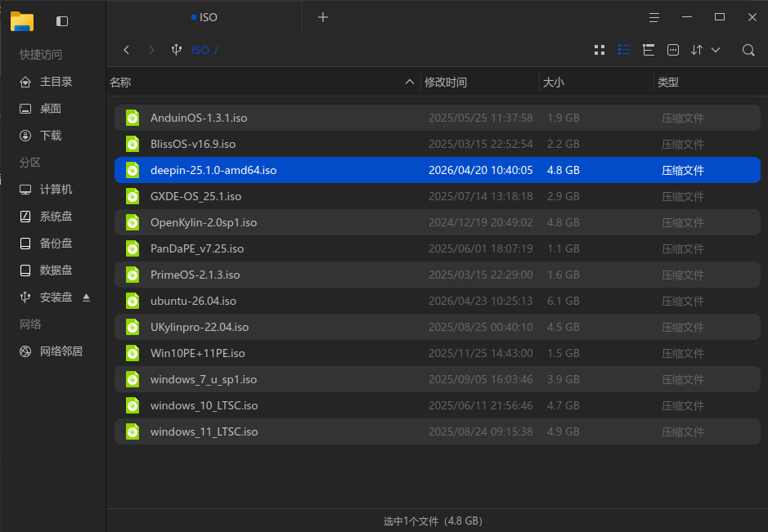
Task: Go back to previous folder
Action: point(127,50)
